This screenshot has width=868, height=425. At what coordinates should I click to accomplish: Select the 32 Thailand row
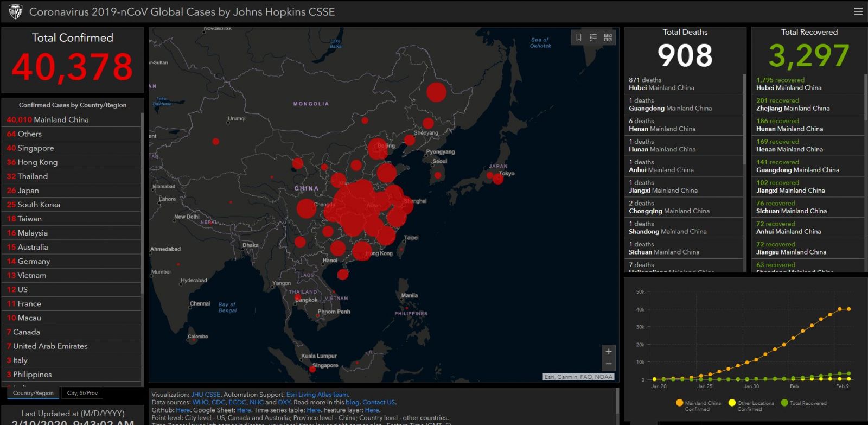(x=71, y=176)
